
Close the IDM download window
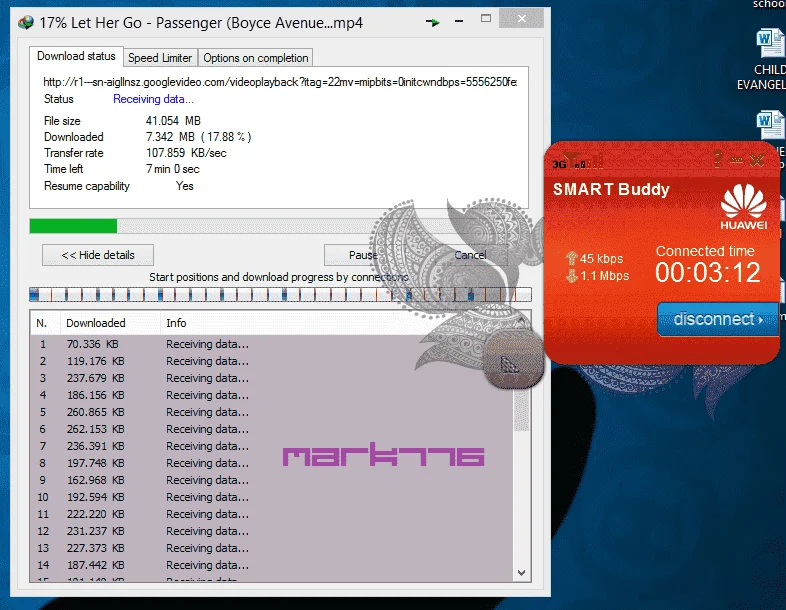click(522, 19)
